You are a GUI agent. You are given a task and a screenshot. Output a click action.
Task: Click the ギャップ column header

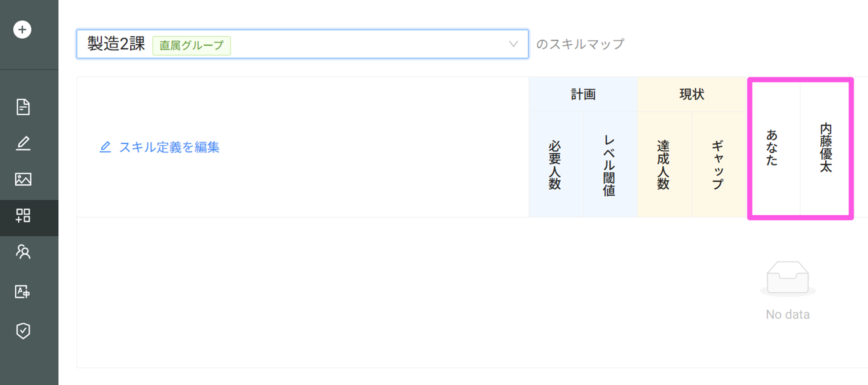[718, 165]
